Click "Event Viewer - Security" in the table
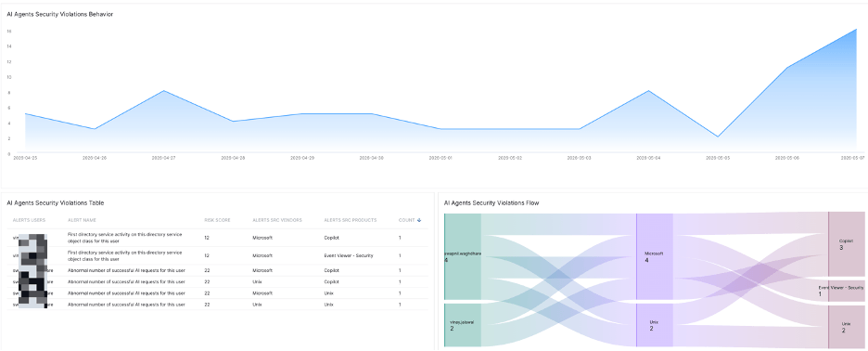868x351 pixels. tap(349, 255)
